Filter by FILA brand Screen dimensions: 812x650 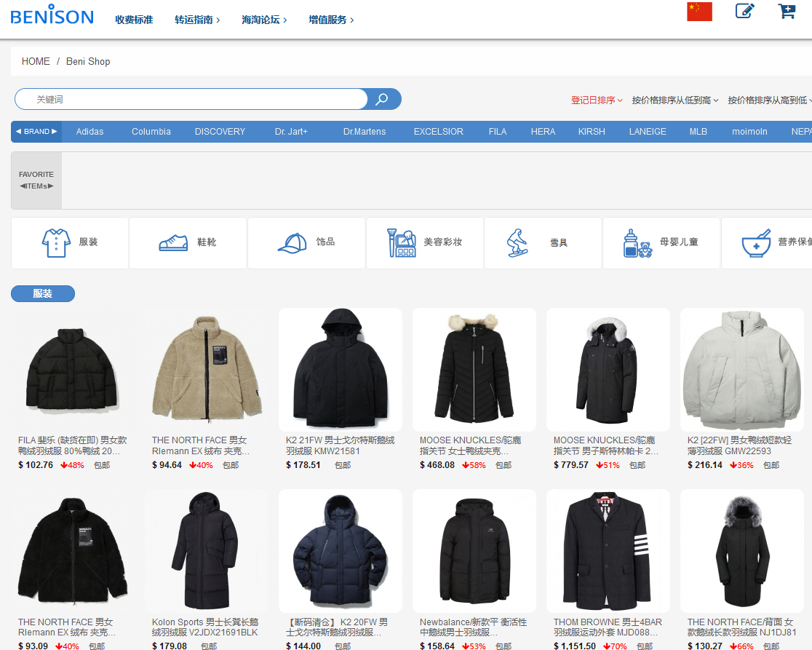[498, 132]
